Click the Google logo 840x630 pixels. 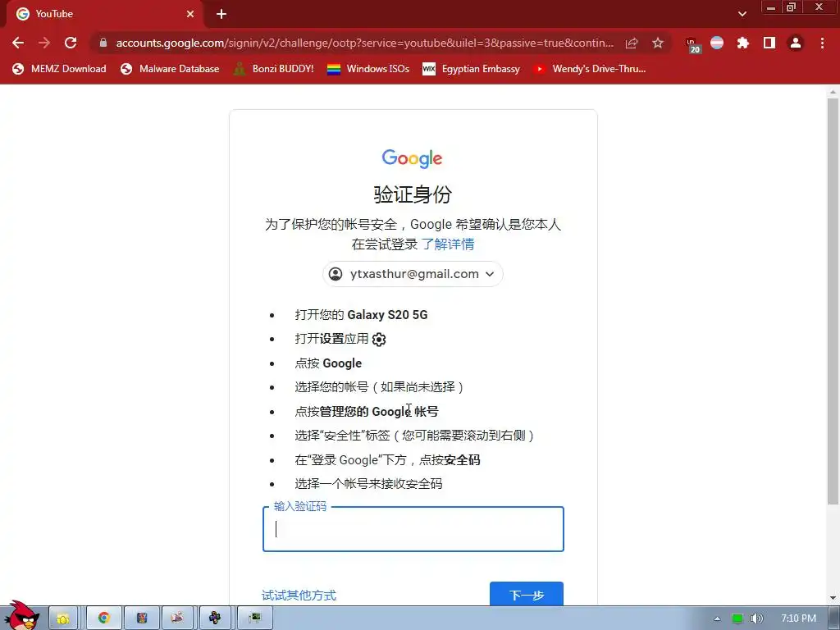pyautogui.click(x=412, y=158)
